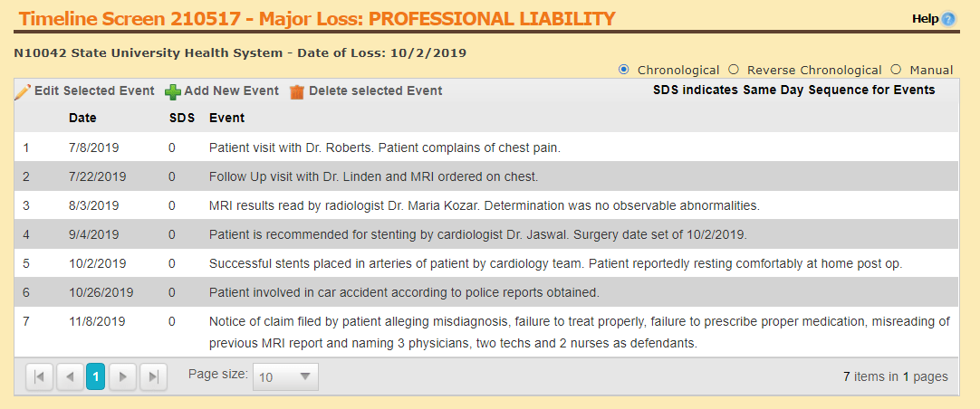This screenshot has height=409, width=980.
Task: Click current page number 1 button
Action: click(x=96, y=377)
